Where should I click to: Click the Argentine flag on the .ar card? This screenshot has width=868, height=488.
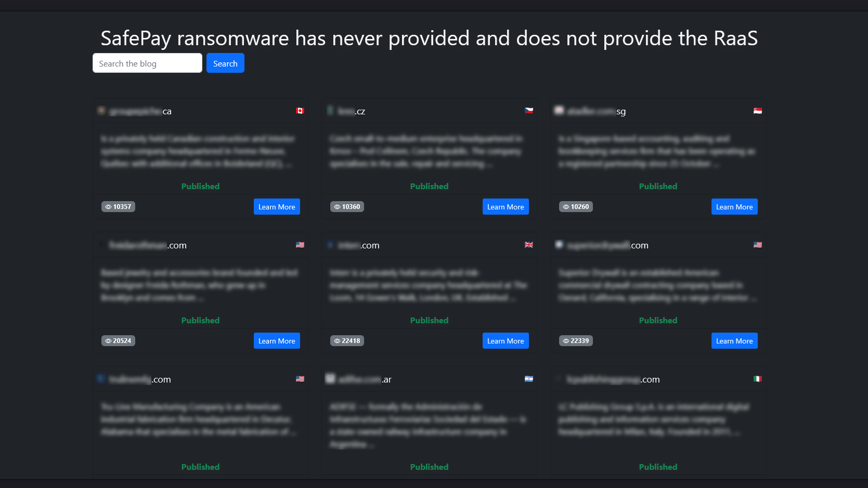tap(529, 379)
